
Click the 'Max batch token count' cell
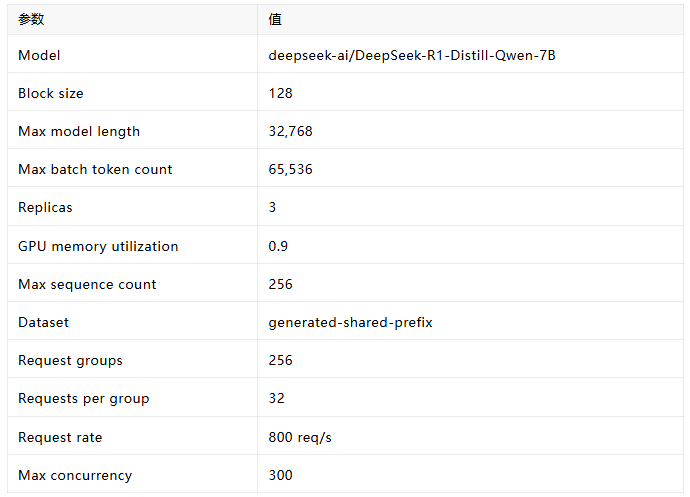coord(132,168)
